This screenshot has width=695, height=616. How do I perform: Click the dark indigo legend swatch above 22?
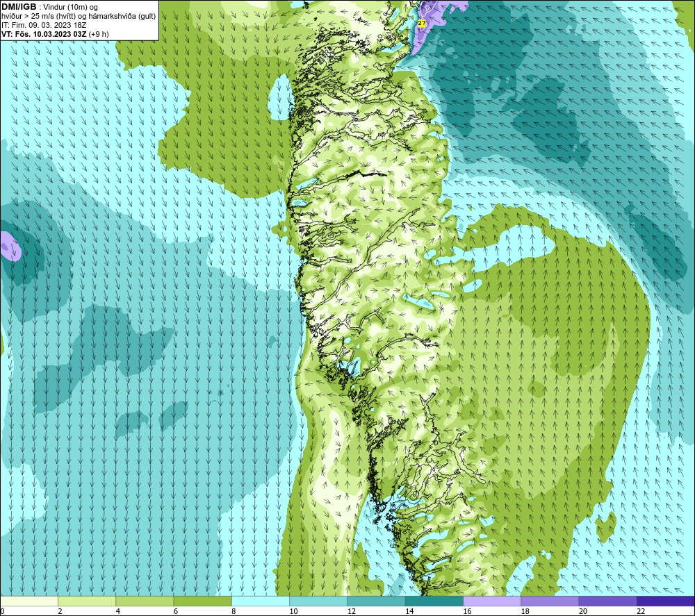pos(665,601)
